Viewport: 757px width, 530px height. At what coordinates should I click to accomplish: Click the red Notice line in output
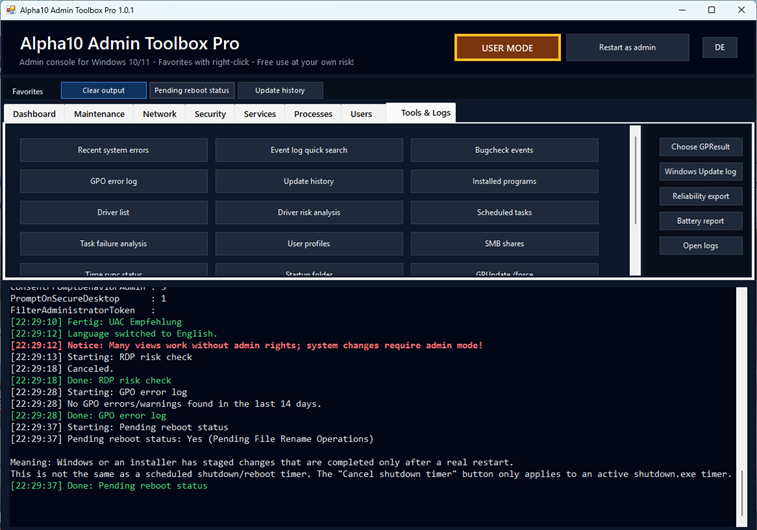pyautogui.click(x=246, y=345)
